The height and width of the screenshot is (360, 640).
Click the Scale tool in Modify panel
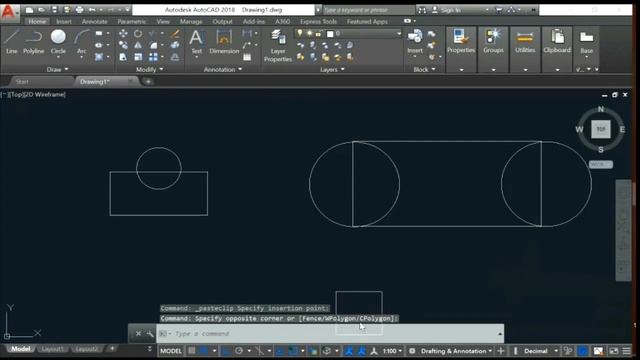(138, 57)
